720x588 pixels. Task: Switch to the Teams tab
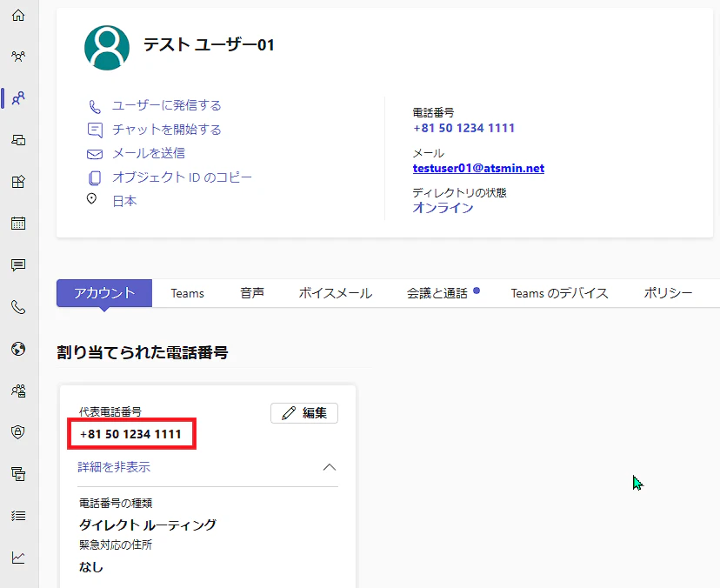pos(187,293)
